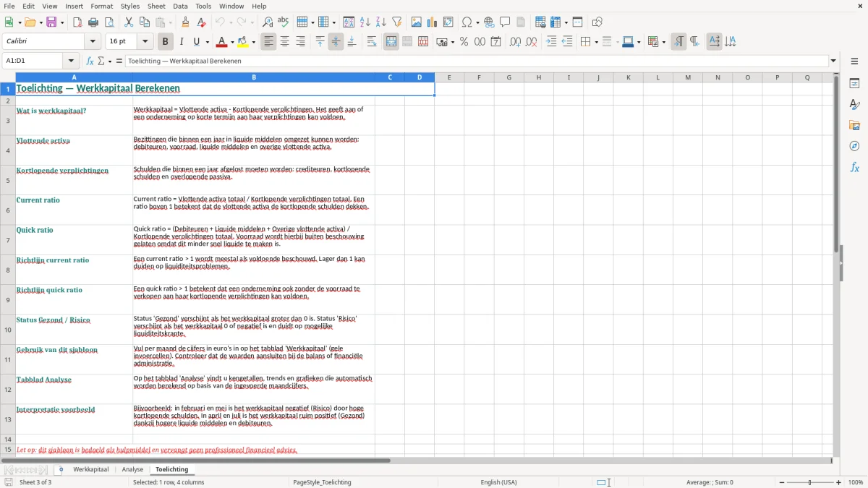
Task: Center text vertically in cell
Action: 336,42
